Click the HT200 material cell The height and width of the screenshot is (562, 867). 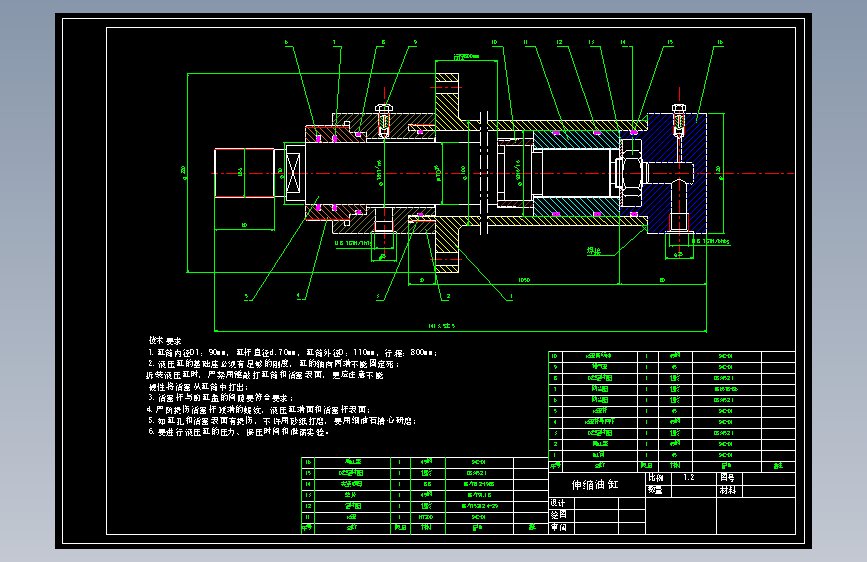(x=426, y=517)
